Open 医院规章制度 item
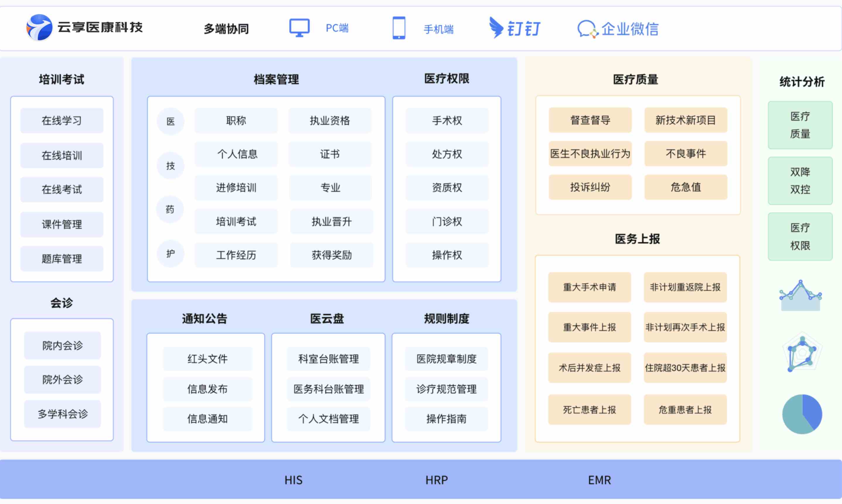The height and width of the screenshot is (504, 842). 446,359
